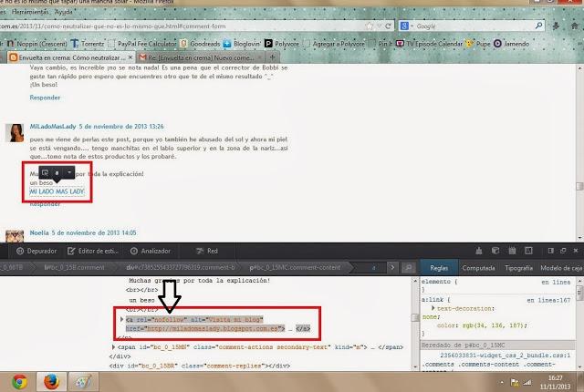Open the TV Episode Calendar bookmark
This screenshot has height=392, width=584.
pos(429,44)
